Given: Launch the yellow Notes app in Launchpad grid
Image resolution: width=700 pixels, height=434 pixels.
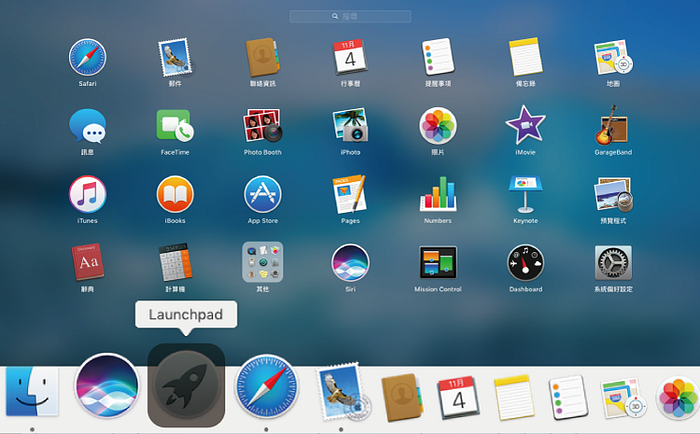Looking at the screenshot, I should tap(525, 57).
